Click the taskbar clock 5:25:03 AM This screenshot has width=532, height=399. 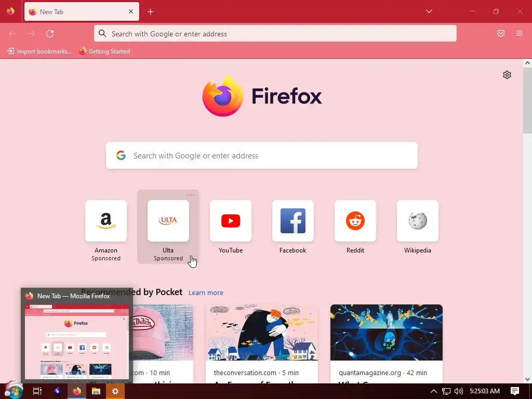[x=485, y=391]
